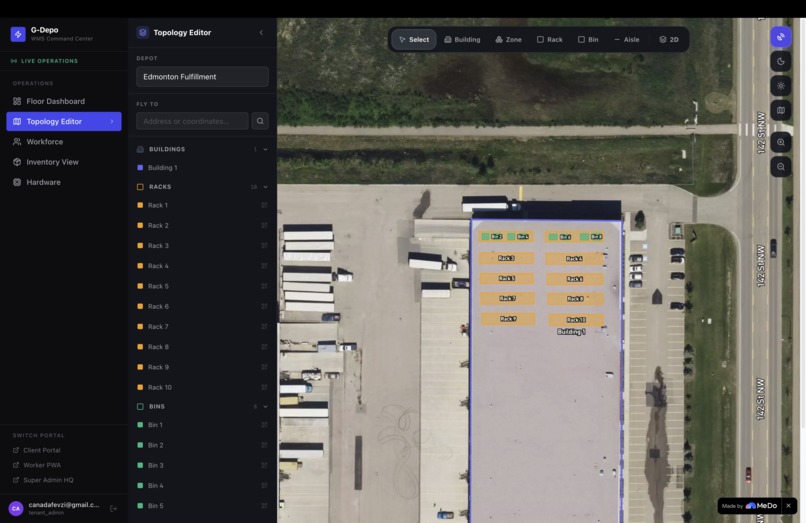Choose the Zone drawing tool
Viewport: 806px width, 523px height.
click(508, 40)
